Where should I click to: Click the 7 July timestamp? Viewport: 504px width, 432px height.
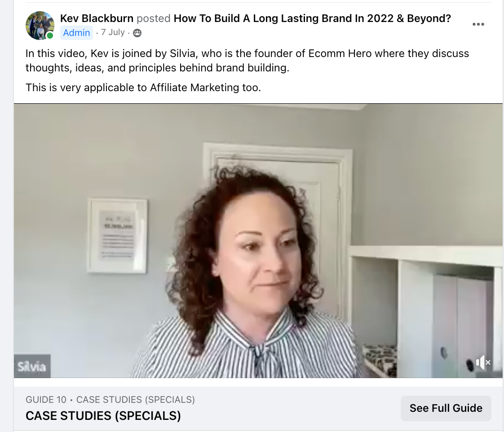tap(113, 32)
